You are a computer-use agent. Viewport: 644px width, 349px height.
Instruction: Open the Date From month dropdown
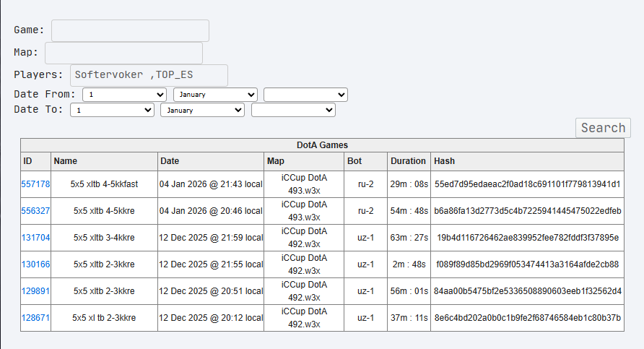(x=215, y=95)
